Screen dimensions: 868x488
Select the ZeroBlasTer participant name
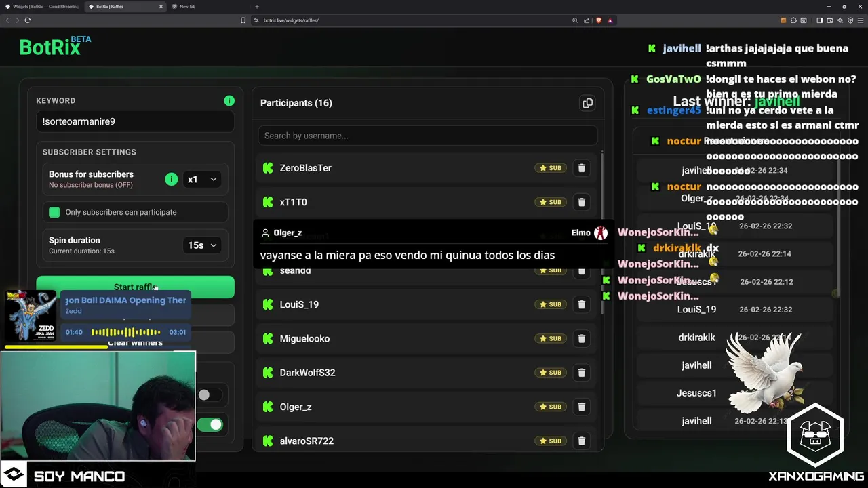click(305, 168)
